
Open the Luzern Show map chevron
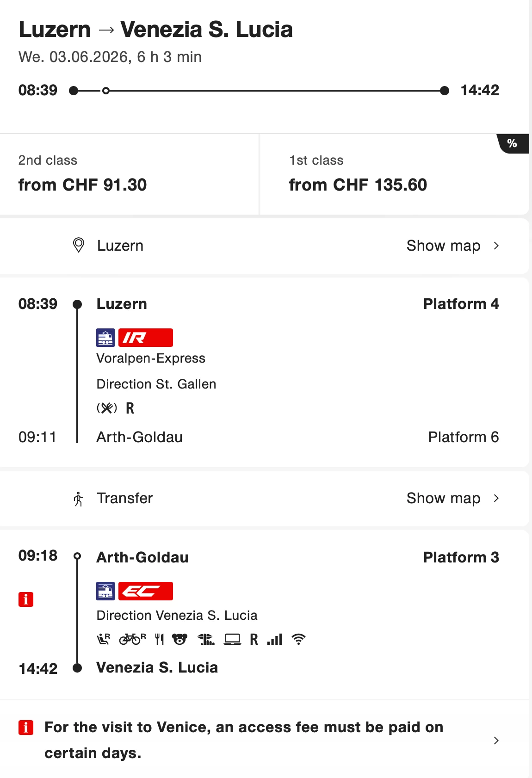pos(496,246)
